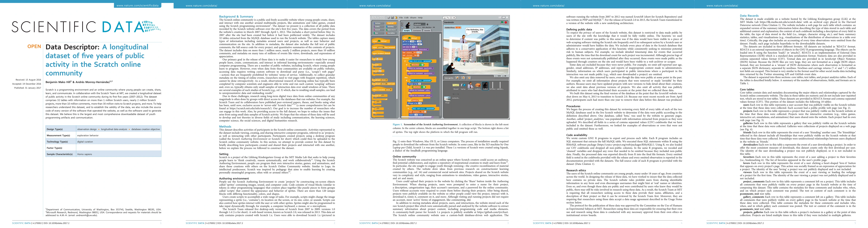This screenshot has width=868, height=228.
Task: Open the space key dropdown in the key pressed block
Action: [381, 47]
